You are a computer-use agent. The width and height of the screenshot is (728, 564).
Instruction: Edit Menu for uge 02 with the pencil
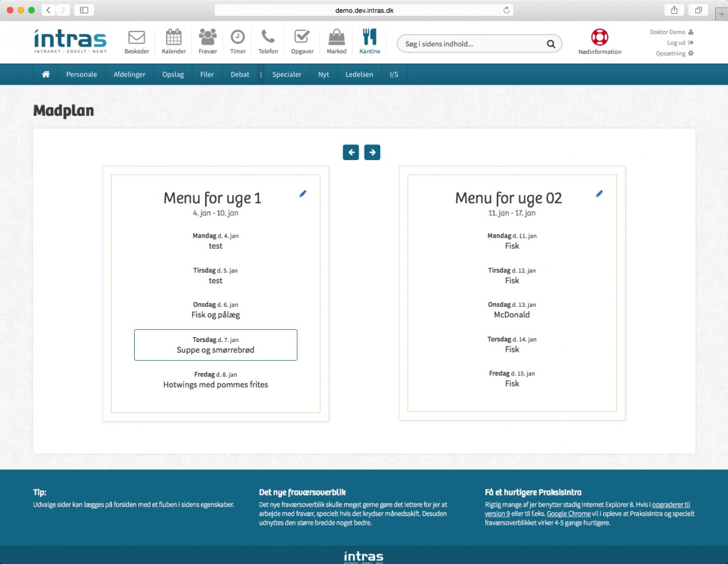tap(599, 193)
